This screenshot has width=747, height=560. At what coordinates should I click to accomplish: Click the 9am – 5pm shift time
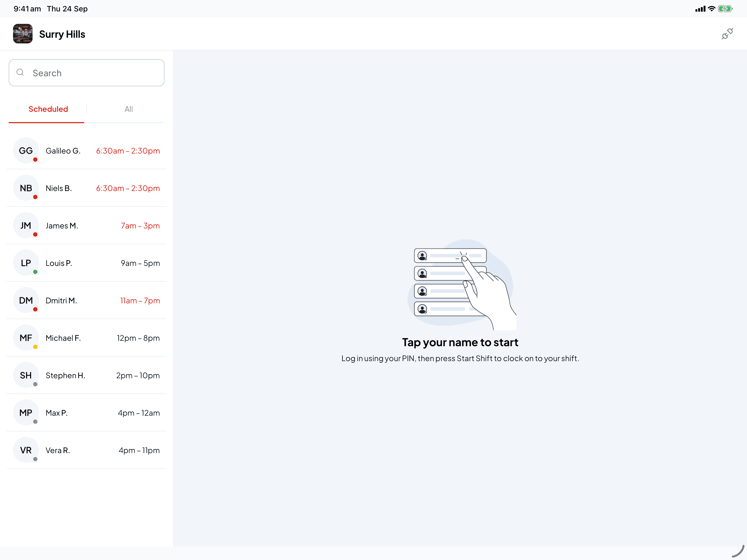[x=141, y=263]
